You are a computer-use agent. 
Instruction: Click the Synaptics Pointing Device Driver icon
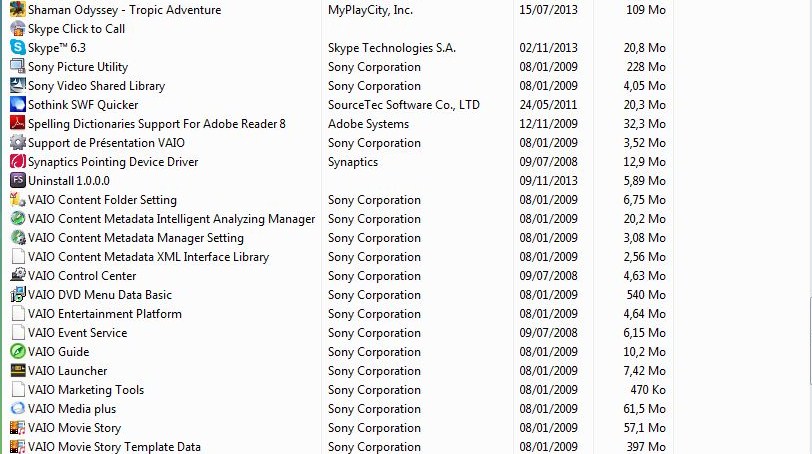18,162
